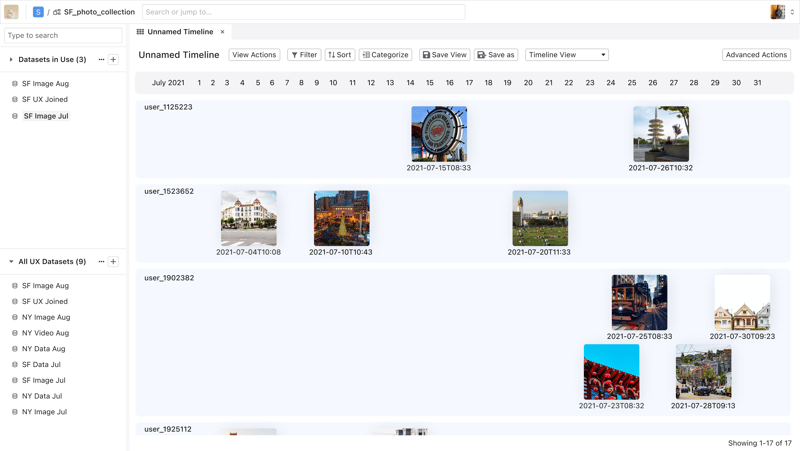Save the current view
Viewport: 800px width, 451px height.
[445, 55]
